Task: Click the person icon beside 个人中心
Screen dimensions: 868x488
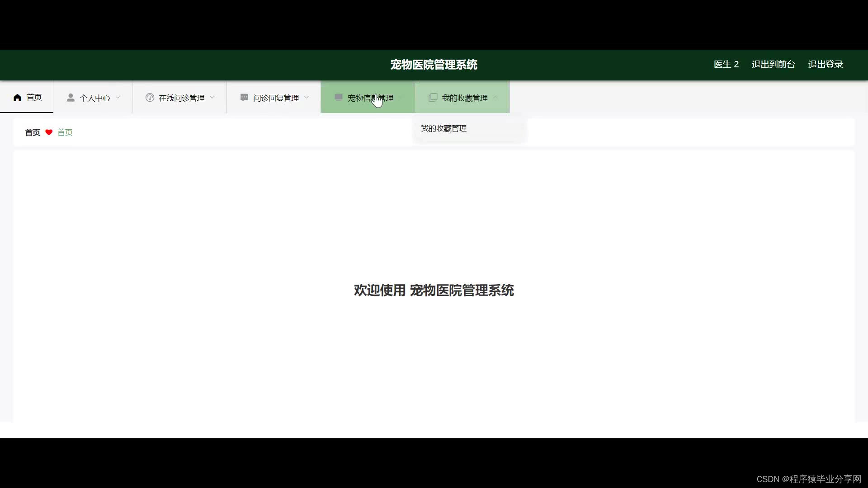Action: (x=71, y=98)
